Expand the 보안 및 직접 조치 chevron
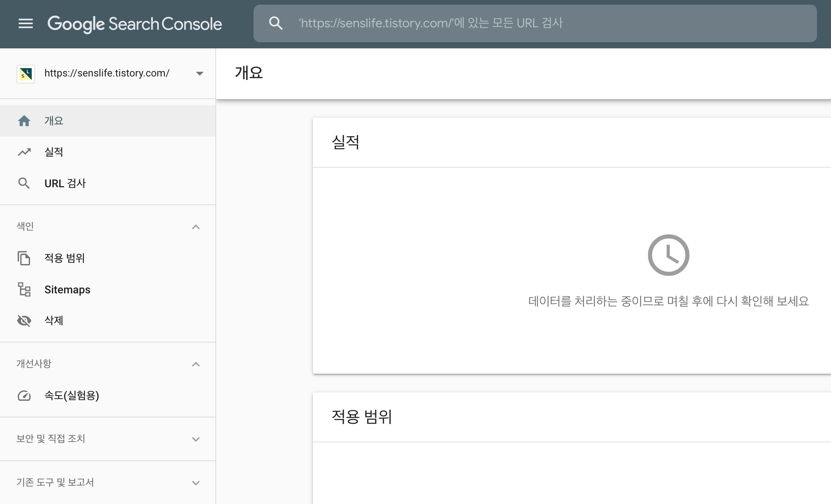The image size is (831, 504). pos(196,439)
